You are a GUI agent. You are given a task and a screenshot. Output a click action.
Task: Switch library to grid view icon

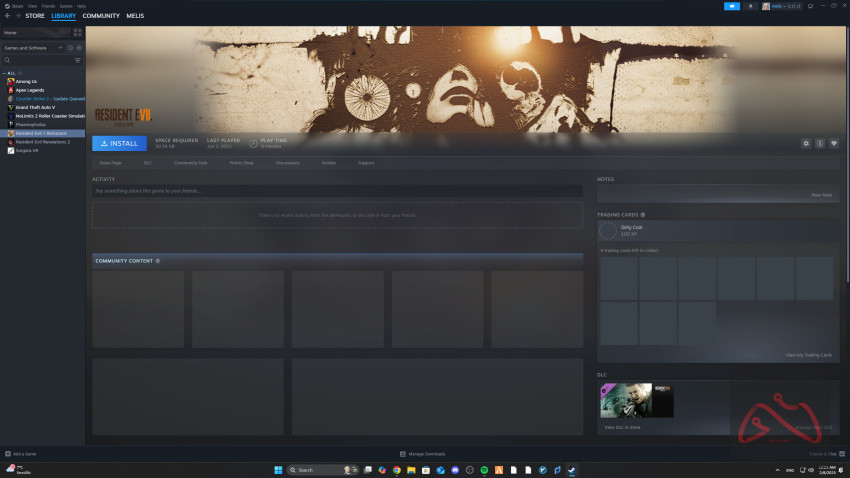pyautogui.click(x=78, y=33)
